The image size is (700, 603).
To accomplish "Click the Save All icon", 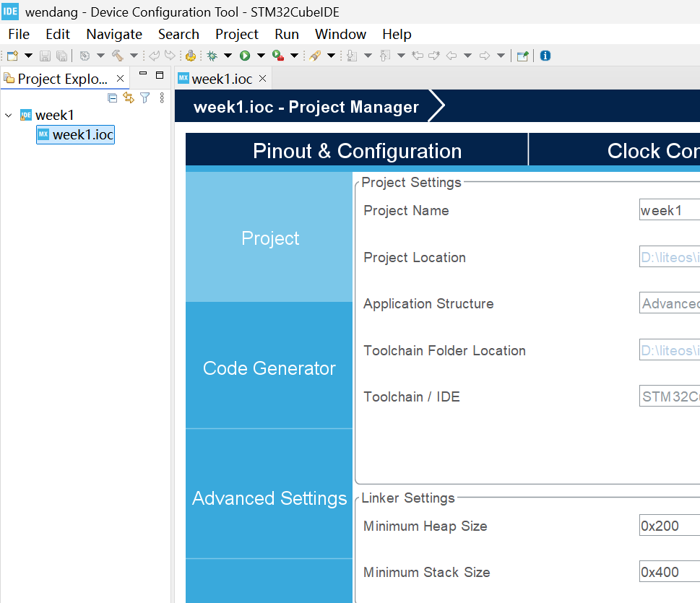I will coord(61,56).
